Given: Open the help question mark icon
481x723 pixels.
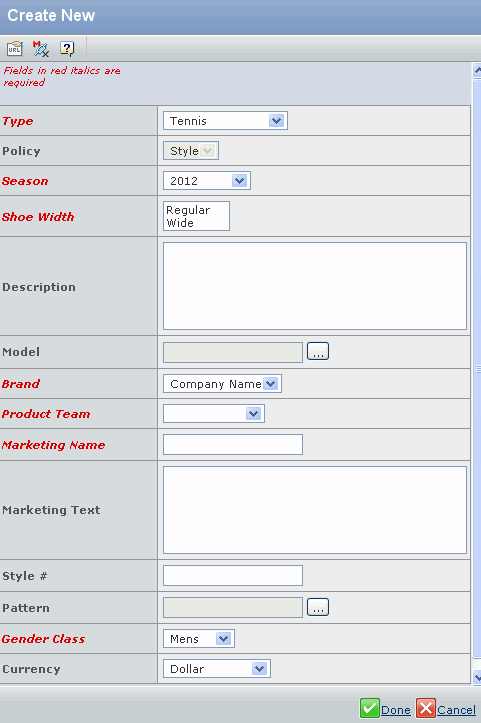Looking at the screenshot, I should [x=67, y=48].
